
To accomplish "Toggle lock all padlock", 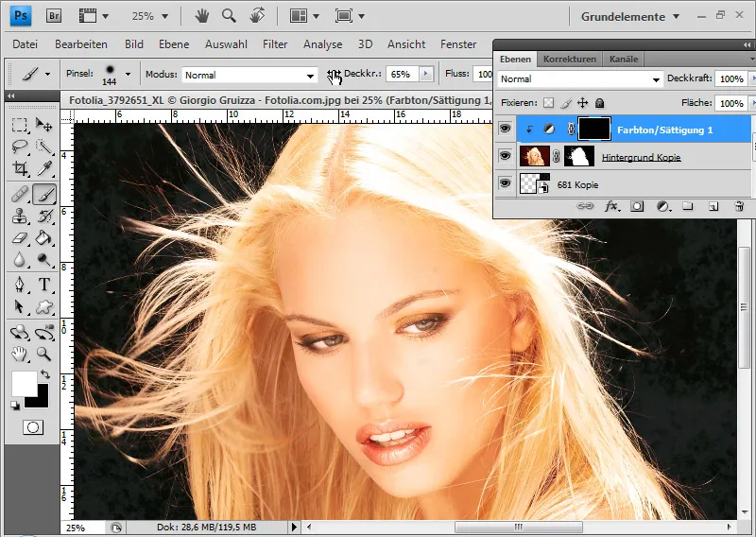I will 599,103.
